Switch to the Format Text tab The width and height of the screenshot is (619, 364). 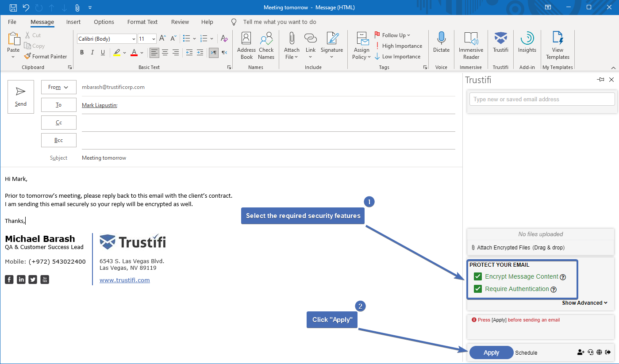coord(142,22)
